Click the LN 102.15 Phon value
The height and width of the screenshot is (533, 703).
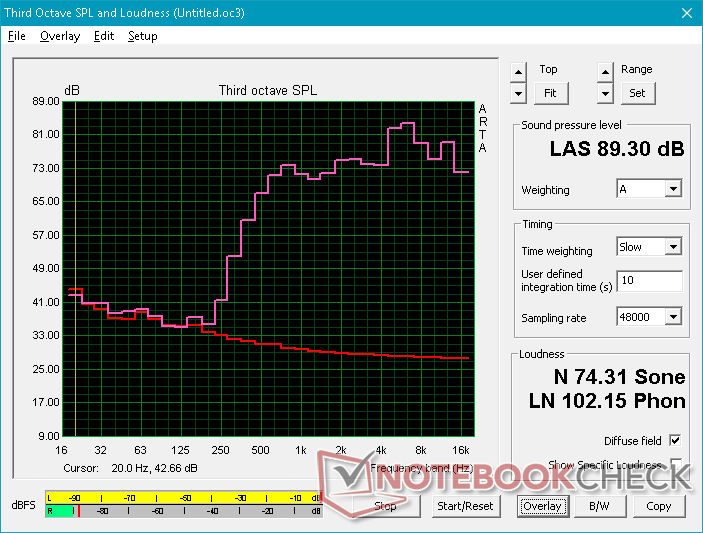pyautogui.click(x=607, y=401)
